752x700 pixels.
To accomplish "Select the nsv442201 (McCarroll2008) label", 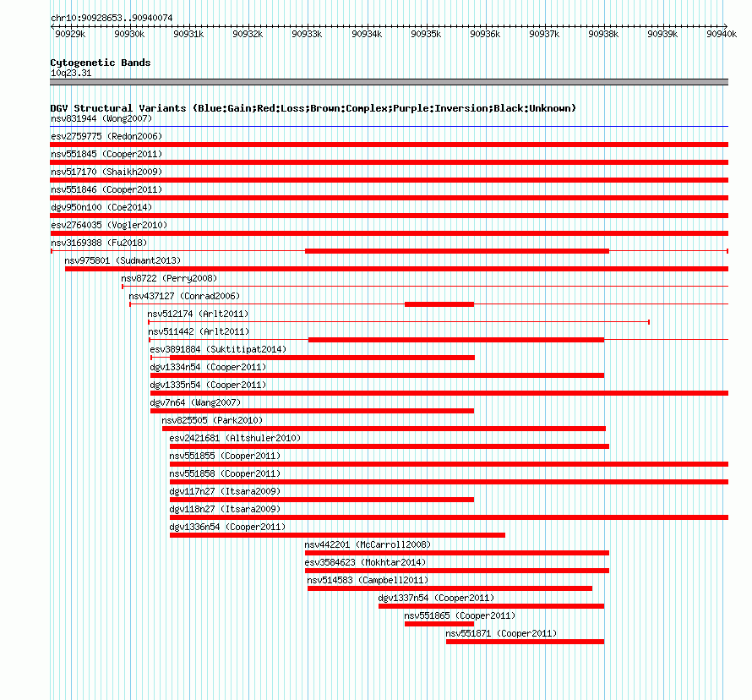I will (368, 544).
